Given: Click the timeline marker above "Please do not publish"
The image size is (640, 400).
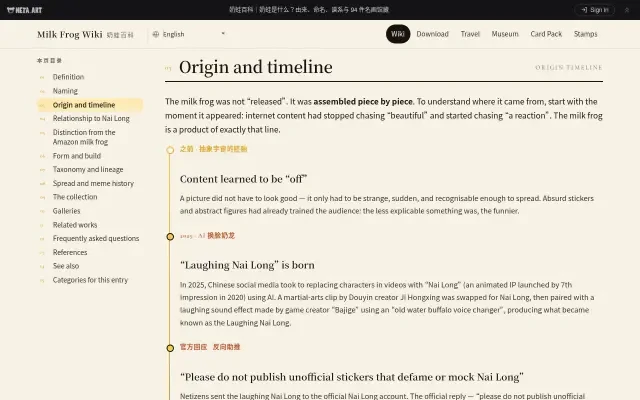Looking at the screenshot, I should (170, 348).
